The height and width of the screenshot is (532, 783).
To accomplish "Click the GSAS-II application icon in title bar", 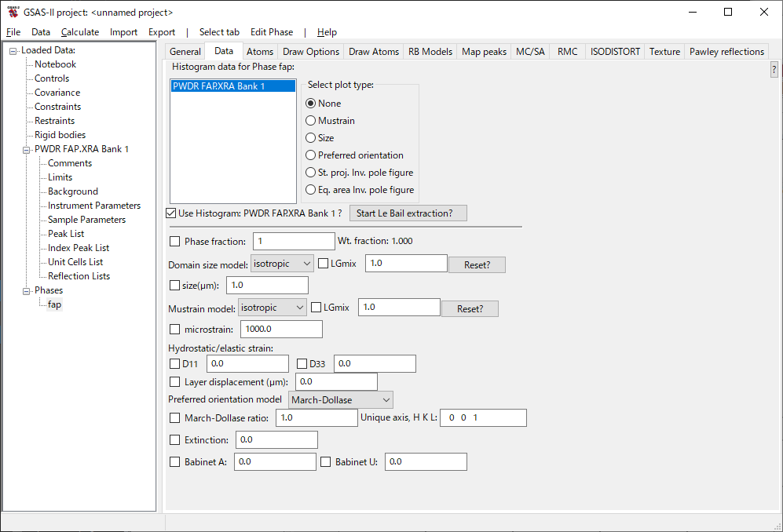I will coord(12,12).
